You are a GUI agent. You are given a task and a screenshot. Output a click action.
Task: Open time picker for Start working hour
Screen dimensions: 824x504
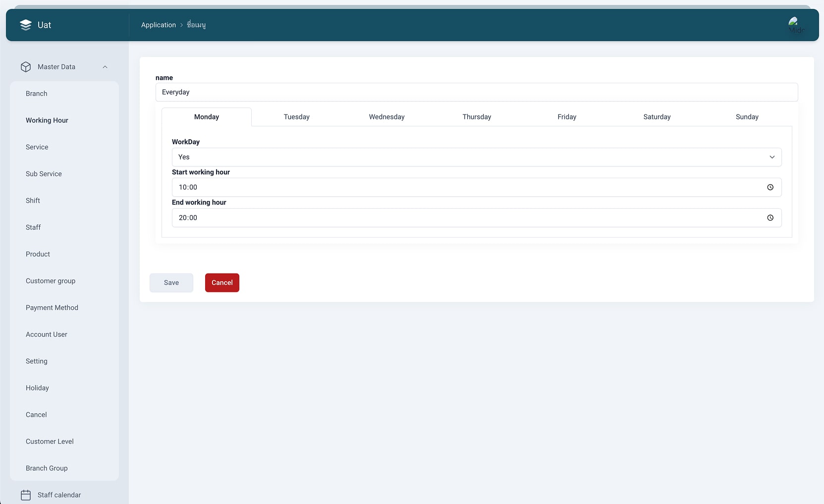(770, 187)
